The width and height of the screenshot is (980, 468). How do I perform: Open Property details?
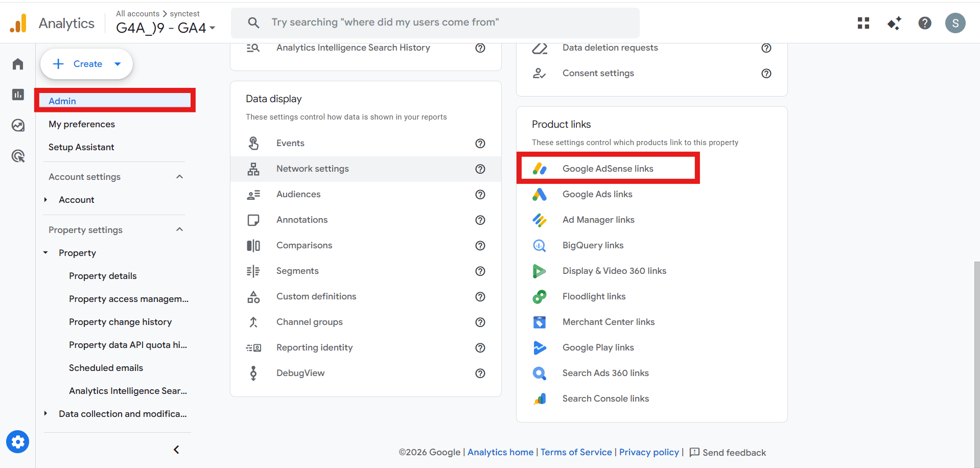coord(103,276)
